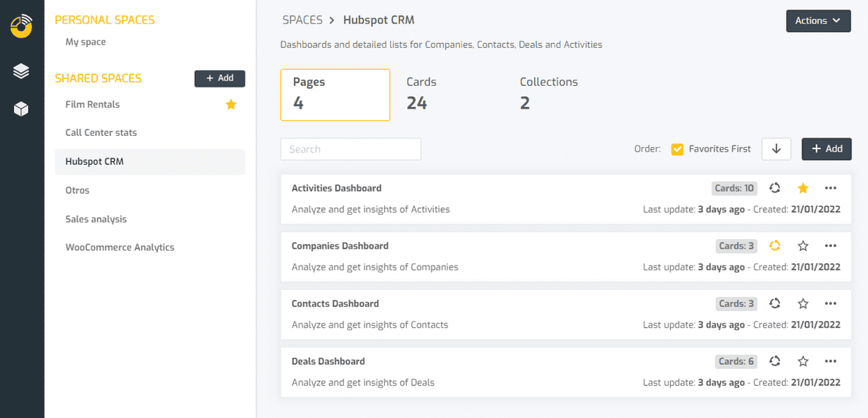Open Deals Dashboard page
This screenshot has width=868, height=418.
click(328, 361)
